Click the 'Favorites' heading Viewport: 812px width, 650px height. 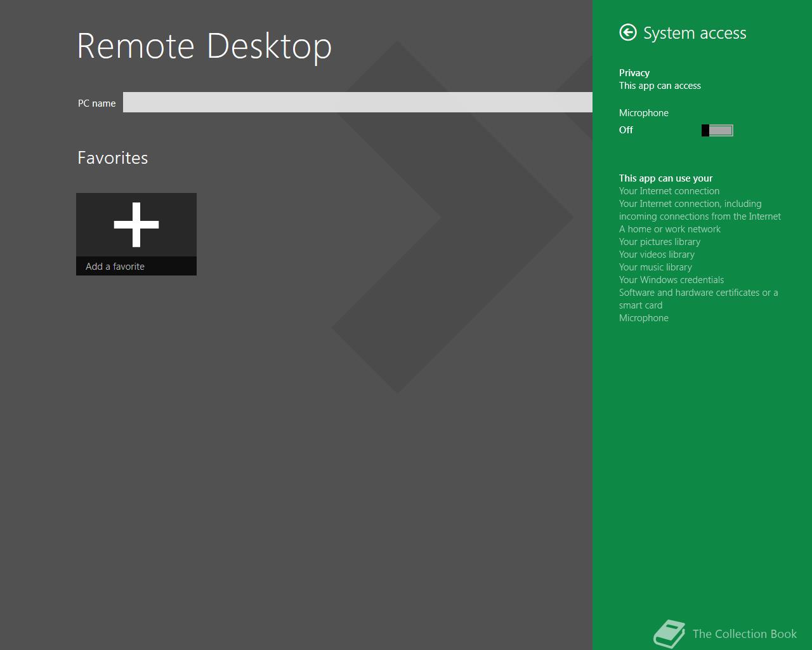click(x=113, y=157)
